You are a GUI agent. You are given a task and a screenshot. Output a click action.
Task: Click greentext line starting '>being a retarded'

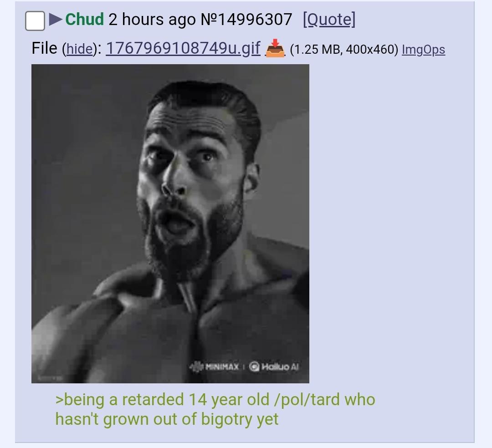[215, 400]
